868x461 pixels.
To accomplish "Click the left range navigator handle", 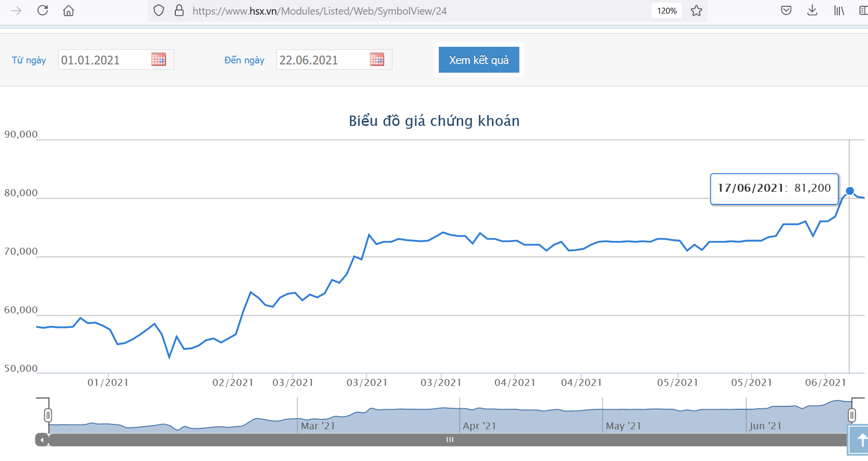I will tap(48, 415).
